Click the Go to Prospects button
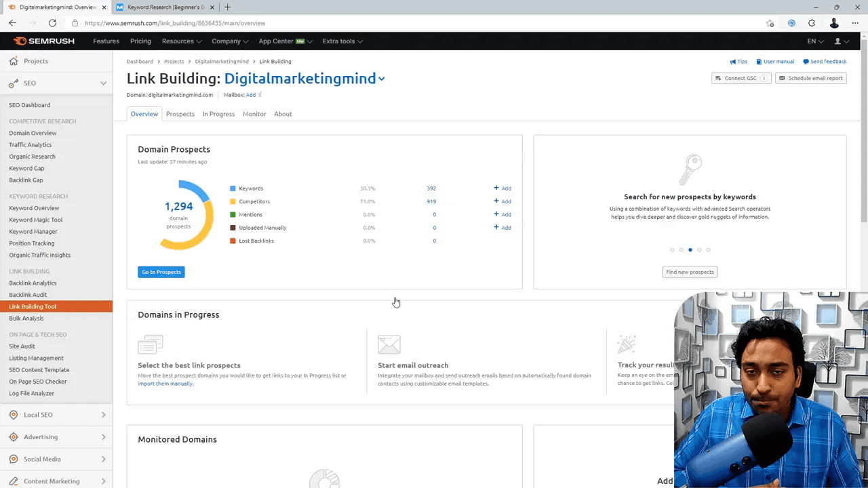 [161, 272]
